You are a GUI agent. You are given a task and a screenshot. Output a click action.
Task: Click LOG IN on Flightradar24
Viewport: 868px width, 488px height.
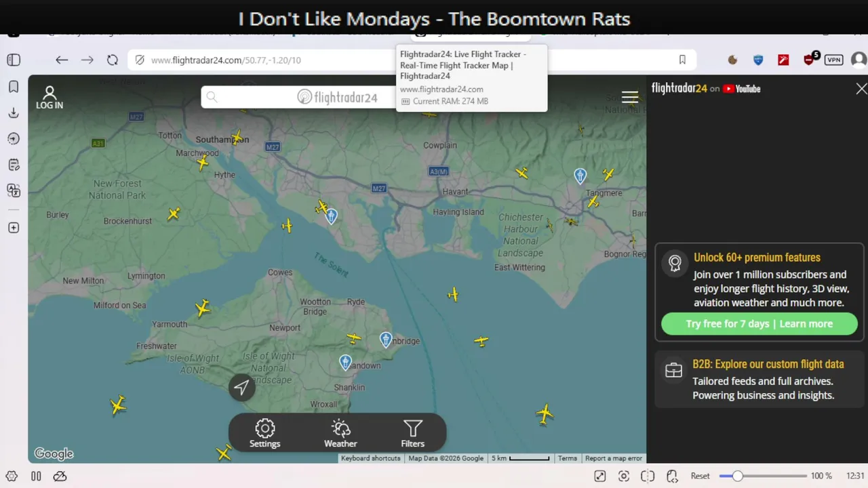pos(50,98)
